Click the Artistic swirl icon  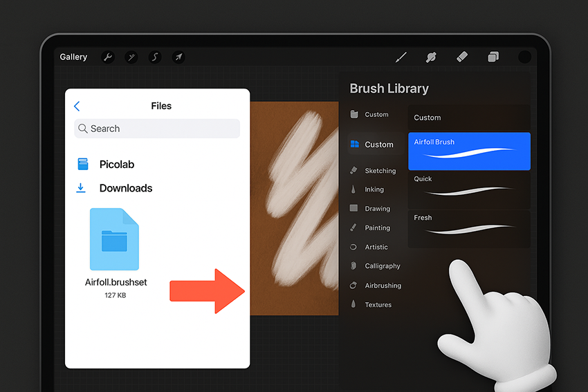pyautogui.click(x=353, y=247)
